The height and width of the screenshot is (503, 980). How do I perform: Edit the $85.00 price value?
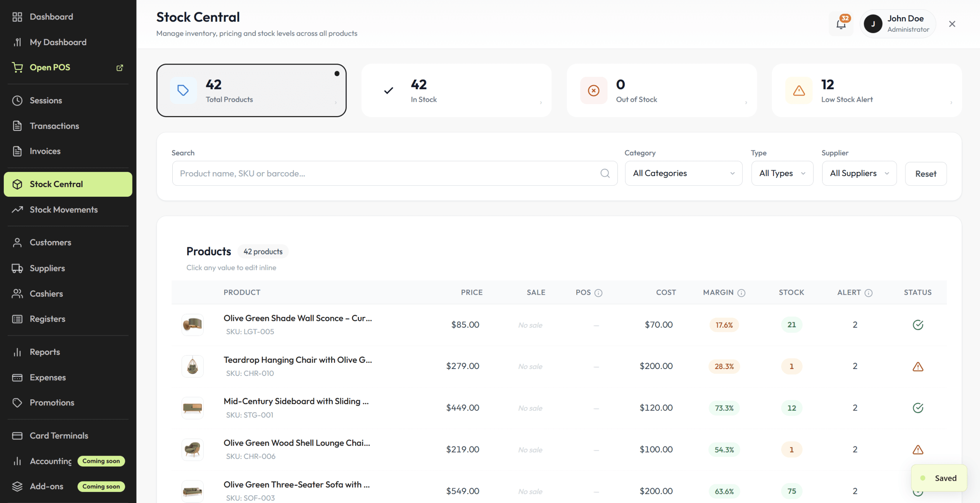(465, 325)
